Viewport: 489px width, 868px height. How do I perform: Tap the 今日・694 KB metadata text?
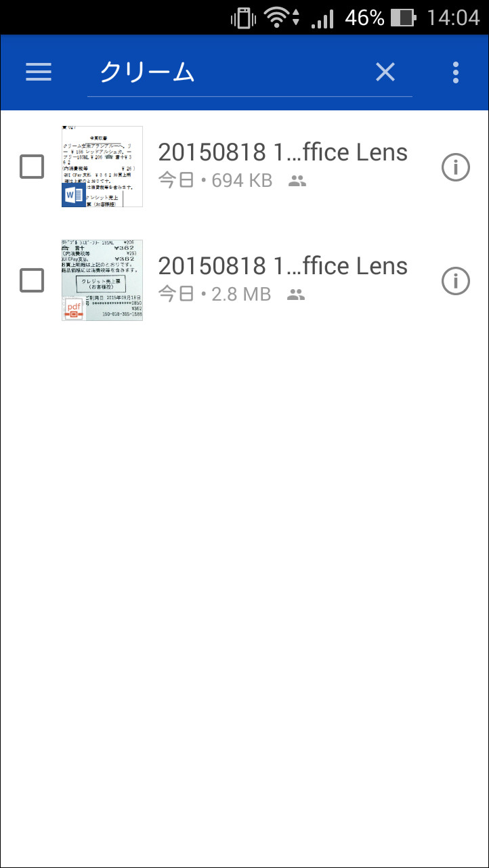[x=217, y=180]
